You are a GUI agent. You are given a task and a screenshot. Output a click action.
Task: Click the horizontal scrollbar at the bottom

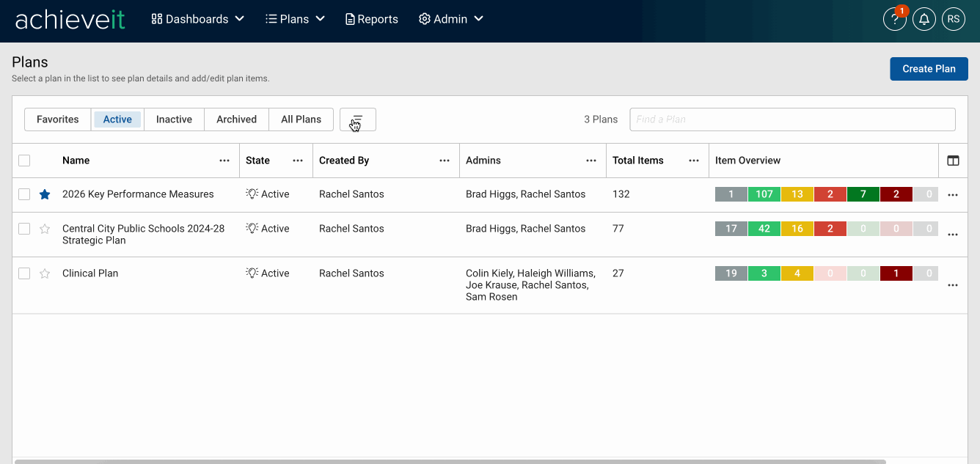450,462
